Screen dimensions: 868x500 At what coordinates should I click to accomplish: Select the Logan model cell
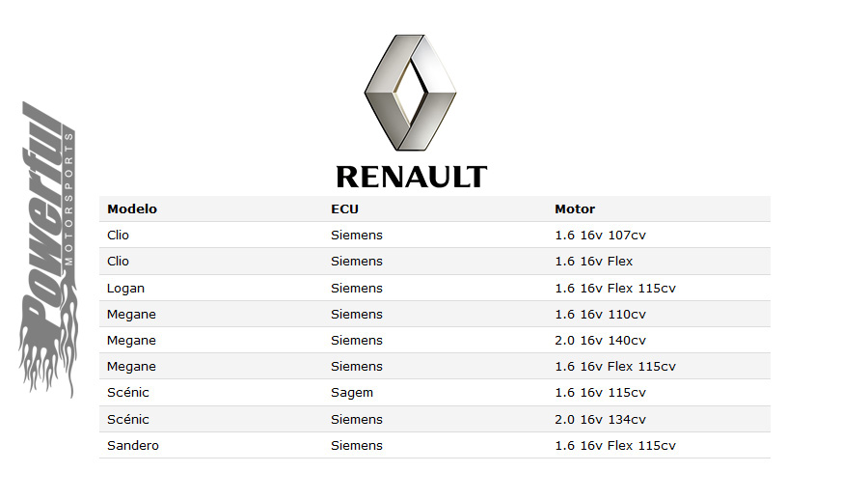[125, 289]
